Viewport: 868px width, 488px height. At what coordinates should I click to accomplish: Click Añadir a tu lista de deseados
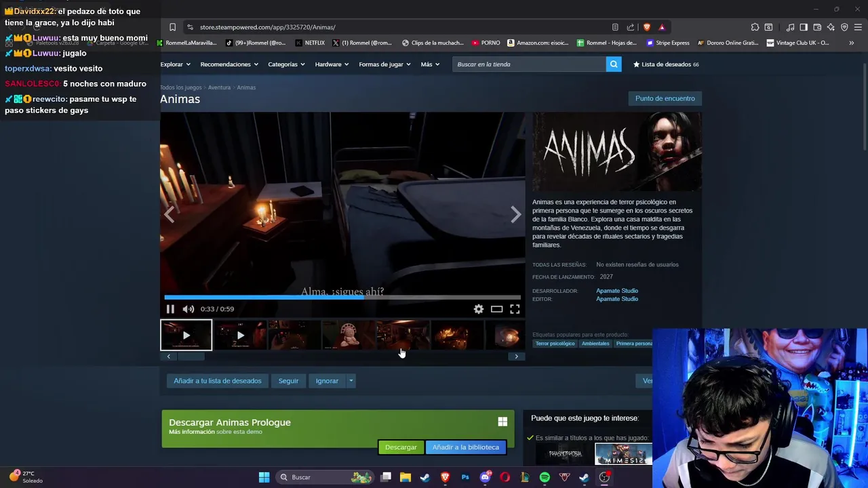218,381
